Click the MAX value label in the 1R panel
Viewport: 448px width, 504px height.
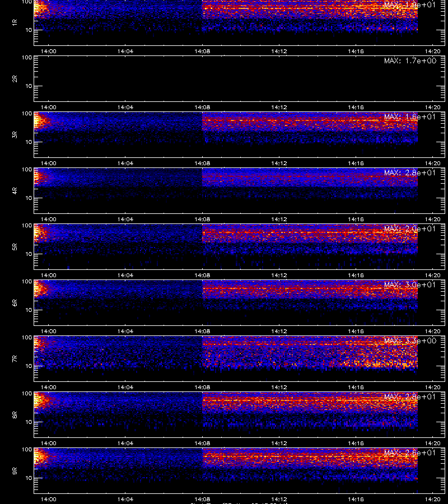(x=410, y=5)
